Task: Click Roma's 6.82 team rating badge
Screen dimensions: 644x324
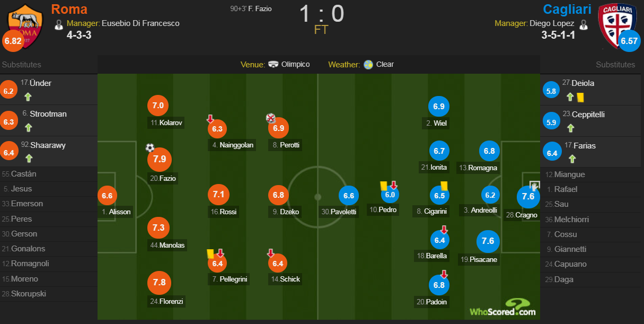Action: [13, 41]
